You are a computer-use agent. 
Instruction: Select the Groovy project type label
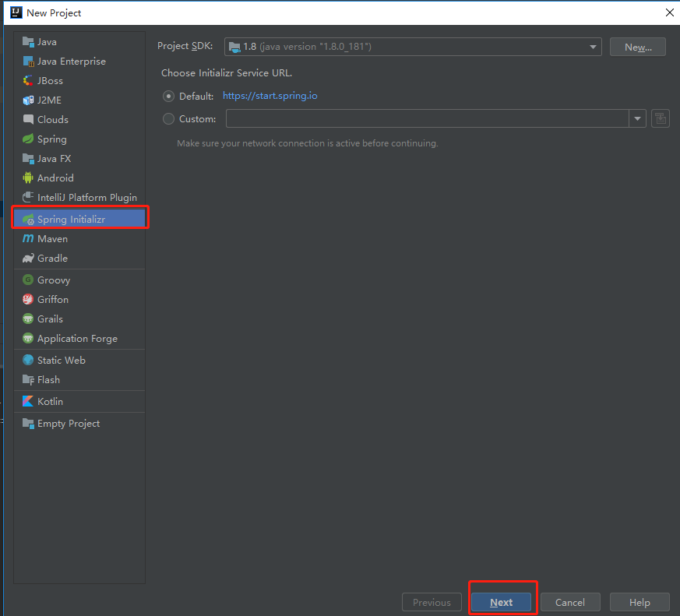coord(54,280)
